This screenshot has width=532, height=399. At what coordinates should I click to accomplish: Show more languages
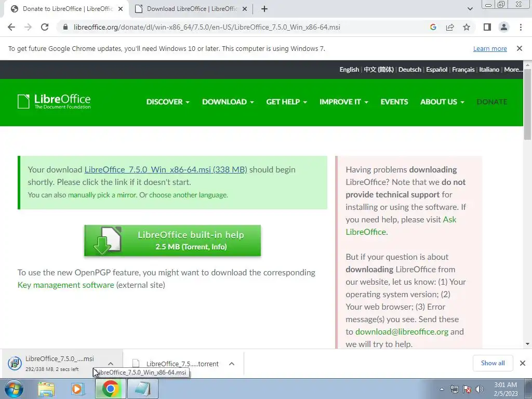tap(513, 70)
